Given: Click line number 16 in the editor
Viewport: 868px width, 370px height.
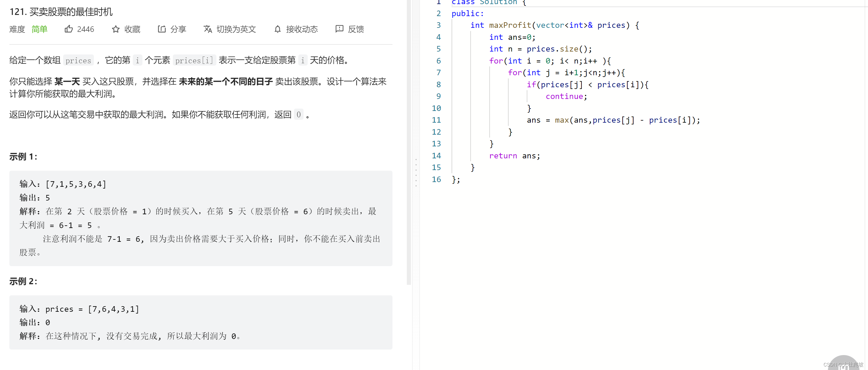Looking at the screenshot, I should pyautogui.click(x=436, y=179).
